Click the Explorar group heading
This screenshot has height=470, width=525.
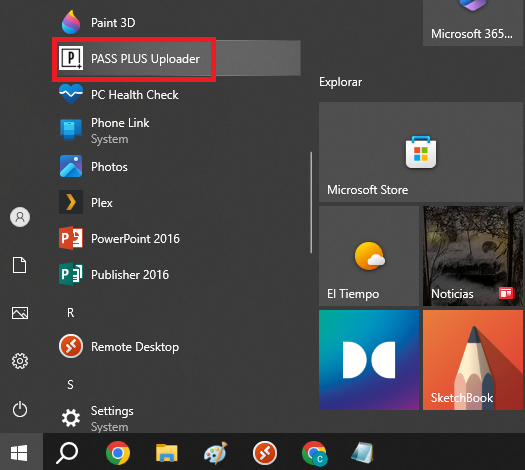340,82
